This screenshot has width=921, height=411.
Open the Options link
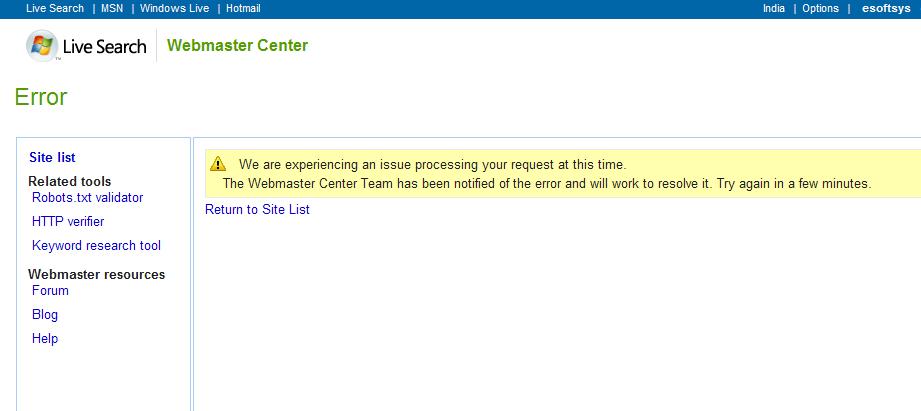coord(820,9)
